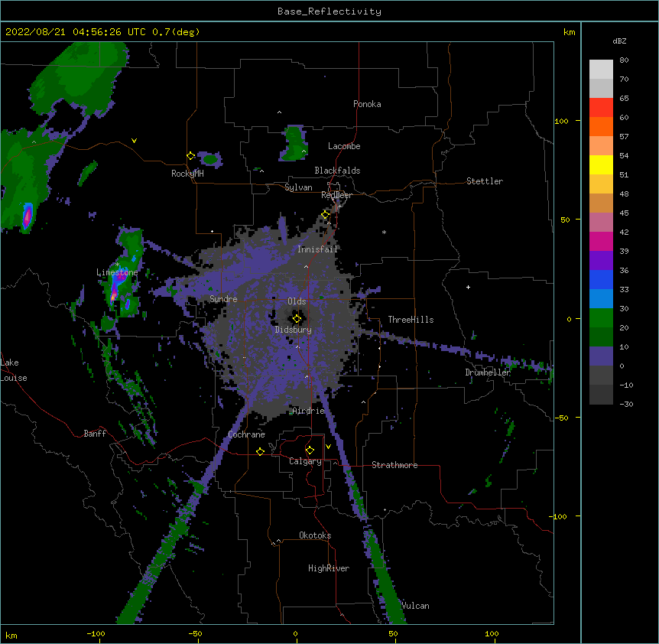Click the Strathmore label

[394, 465]
